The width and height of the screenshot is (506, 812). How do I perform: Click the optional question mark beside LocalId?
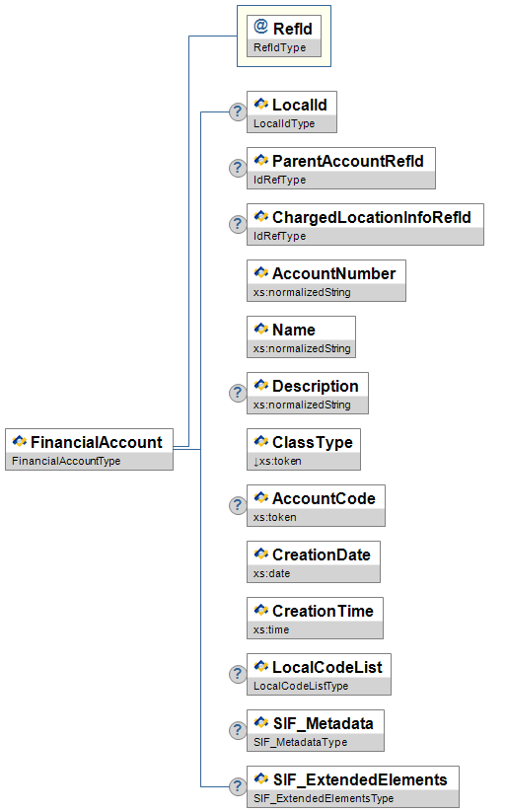(x=238, y=111)
